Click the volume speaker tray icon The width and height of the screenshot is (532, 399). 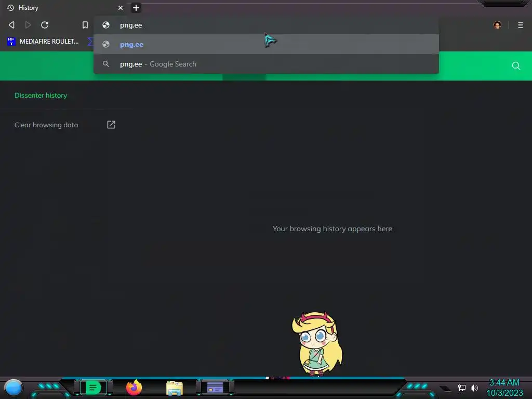[x=474, y=388]
